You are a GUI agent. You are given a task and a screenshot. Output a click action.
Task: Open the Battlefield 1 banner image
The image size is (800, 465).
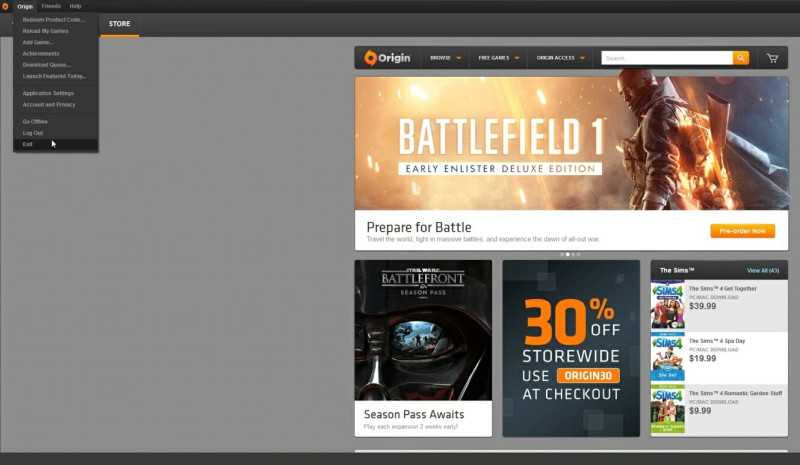point(571,143)
